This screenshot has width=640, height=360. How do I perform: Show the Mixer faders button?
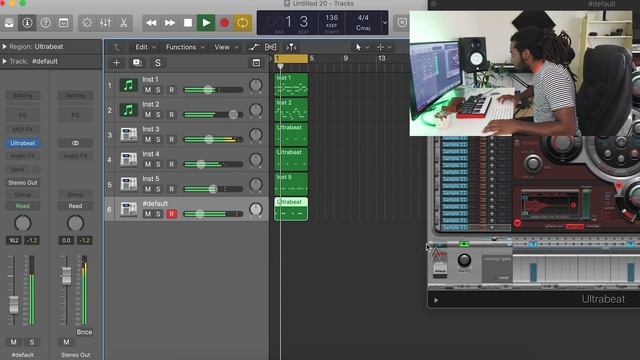point(105,23)
